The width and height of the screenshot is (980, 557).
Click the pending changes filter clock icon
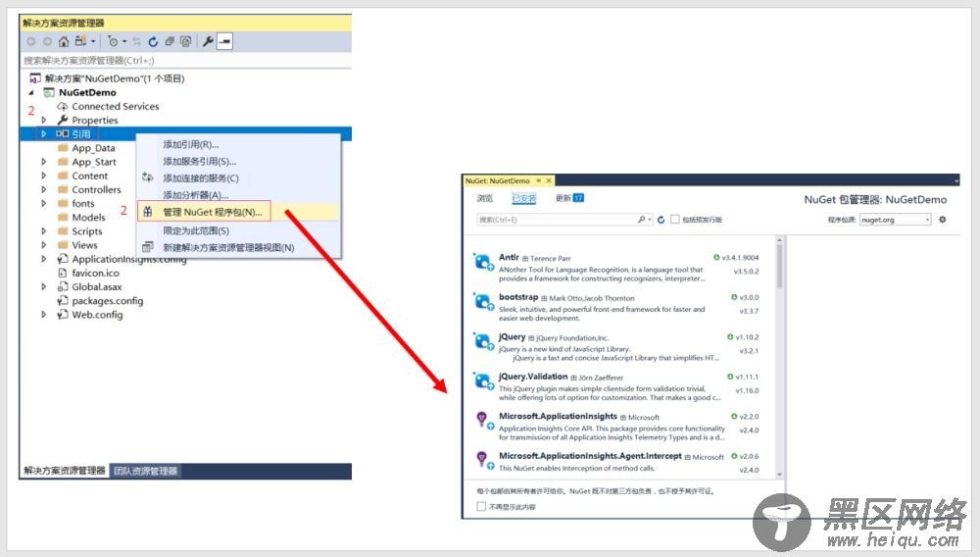tap(113, 41)
